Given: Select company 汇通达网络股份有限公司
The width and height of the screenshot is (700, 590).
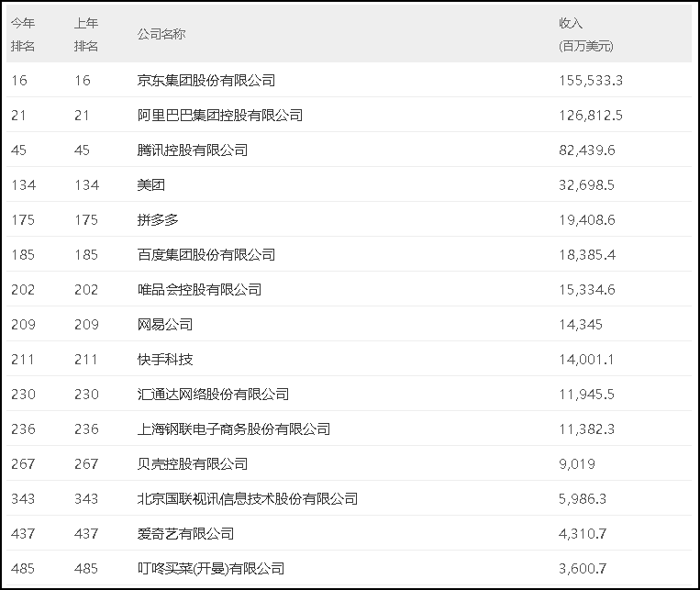Looking at the screenshot, I should pos(214,394).
